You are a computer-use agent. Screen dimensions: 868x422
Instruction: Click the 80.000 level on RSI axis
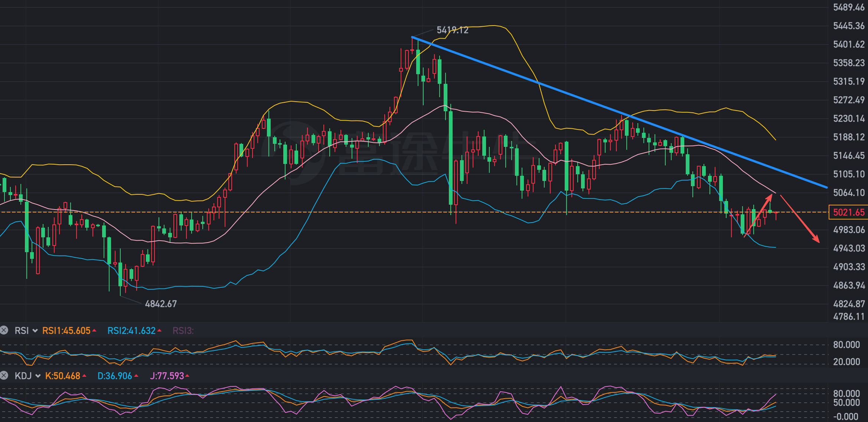click(846, 344)
